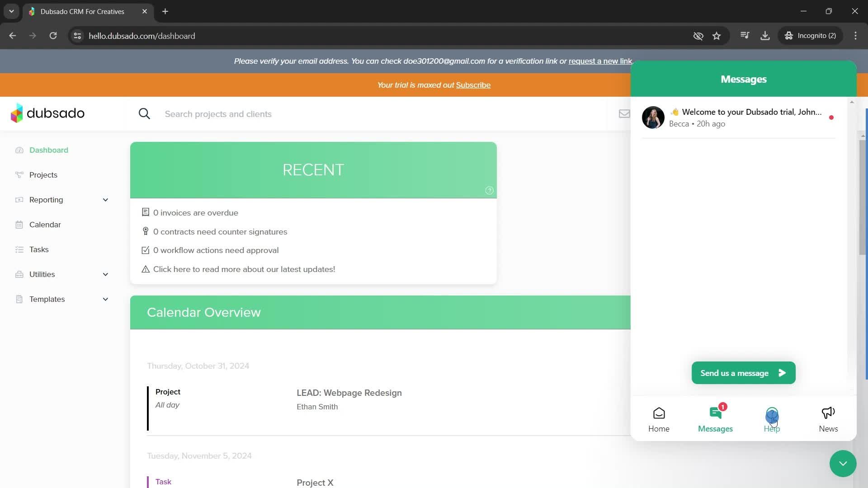Expand the Templates menu chevron
The image size is (868, 488).
[105, 299]
